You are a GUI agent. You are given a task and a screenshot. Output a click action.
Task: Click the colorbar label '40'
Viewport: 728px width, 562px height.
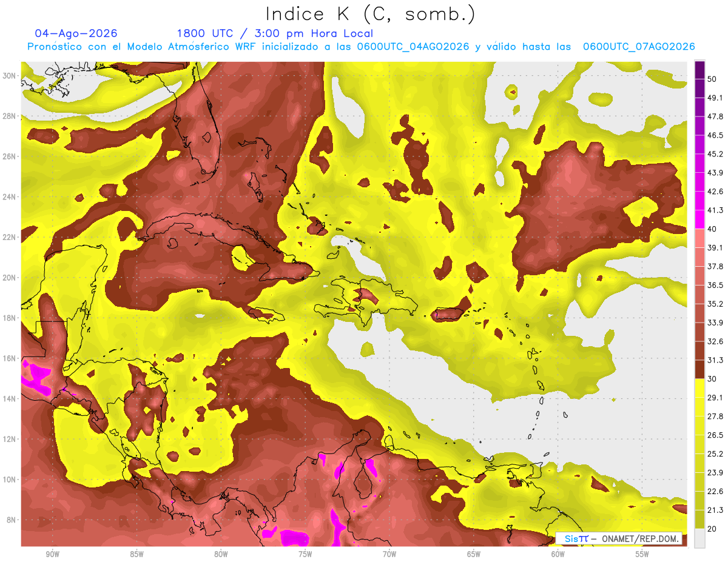[712, 229]
